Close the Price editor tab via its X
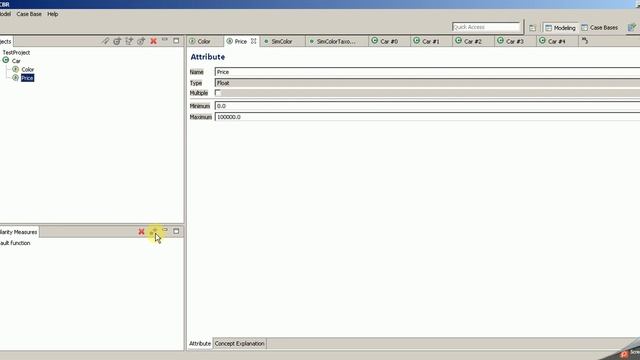Screen dimensions: 640x360 click(253, 41)
